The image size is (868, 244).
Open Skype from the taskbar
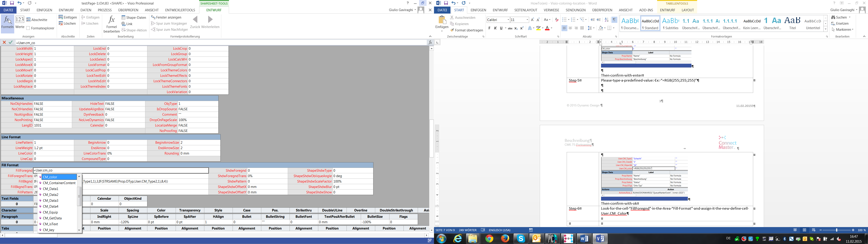pyautogui.click(x=521, y=239)
